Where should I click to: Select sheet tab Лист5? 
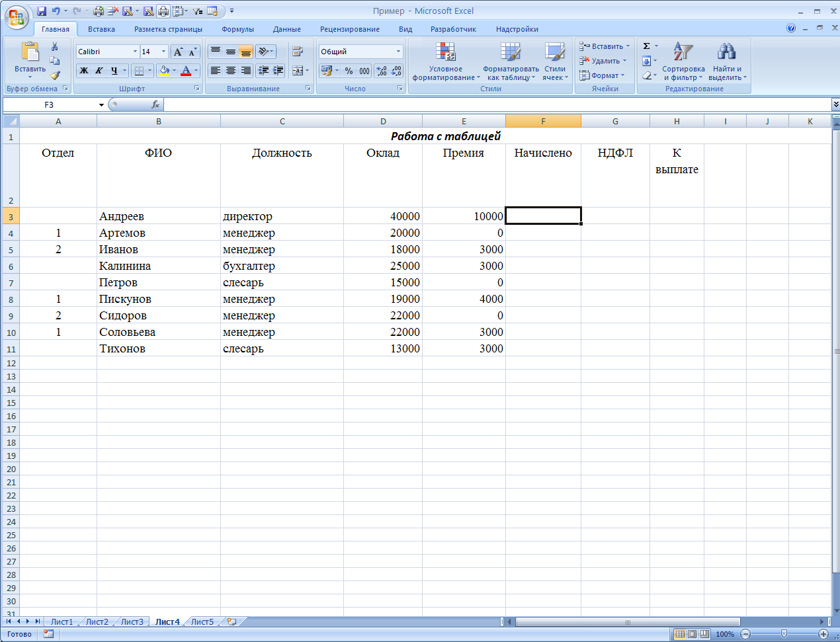click(x=202, y=622)
